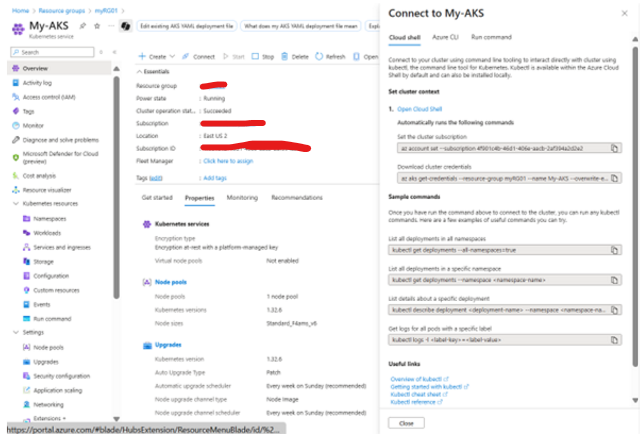Copy the az account set command
The height and width of the screenshot is (444, 640).
click(614, 148)
